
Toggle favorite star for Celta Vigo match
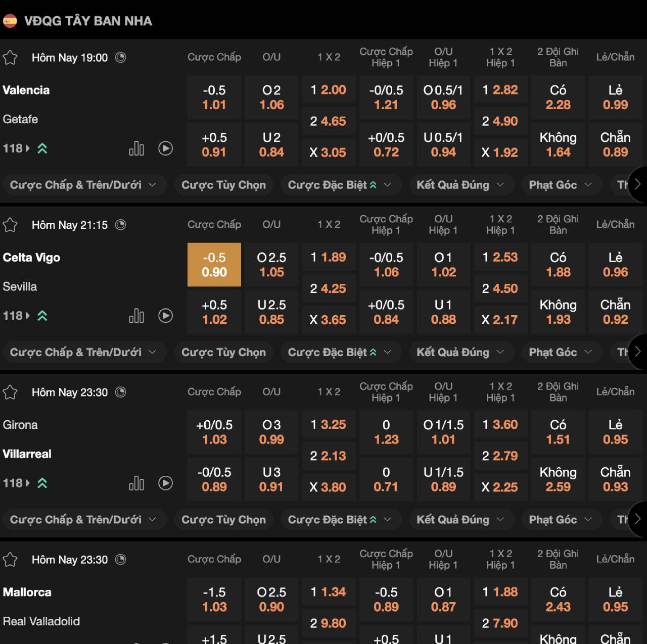[10, 225]
